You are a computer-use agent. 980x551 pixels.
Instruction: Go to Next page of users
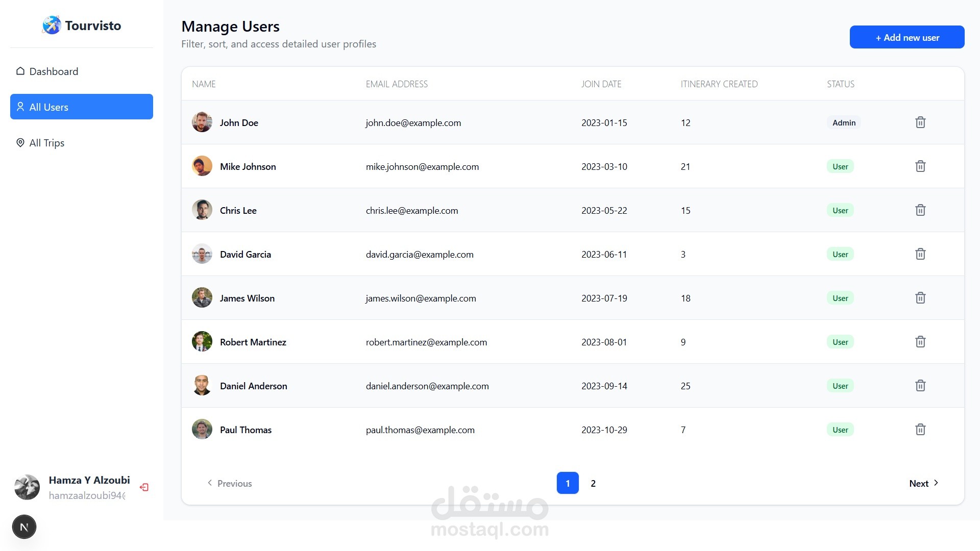(923, 483)
